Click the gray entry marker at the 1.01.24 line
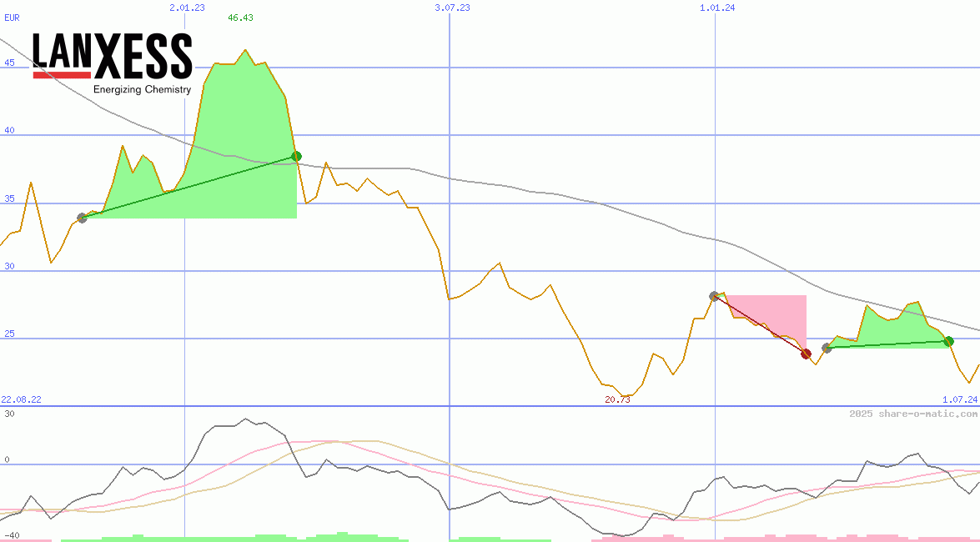 point(715,296)
